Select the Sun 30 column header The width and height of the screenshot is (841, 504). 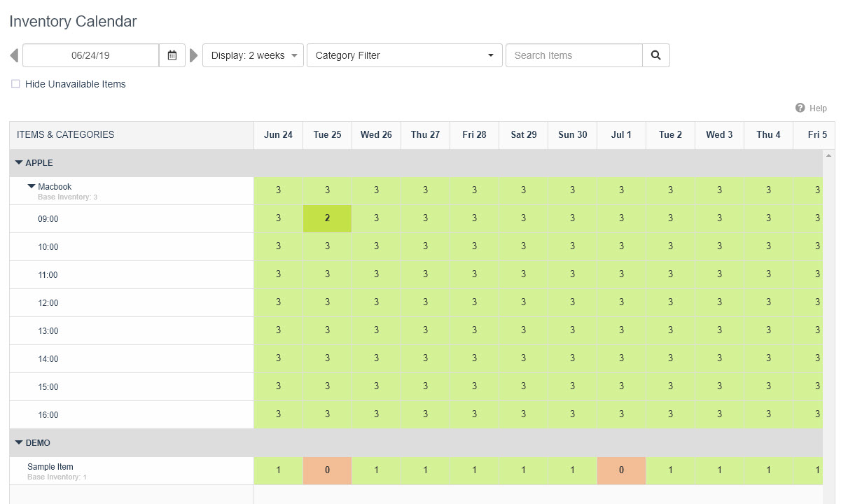[572, 135]
